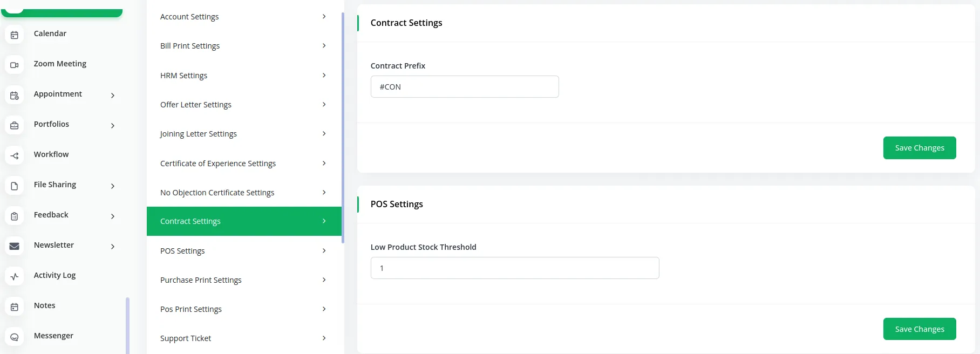The width and height of the screenshot is (980, 354).
Task: Click the Activity Log pulse icon
Action: point(15,277)
